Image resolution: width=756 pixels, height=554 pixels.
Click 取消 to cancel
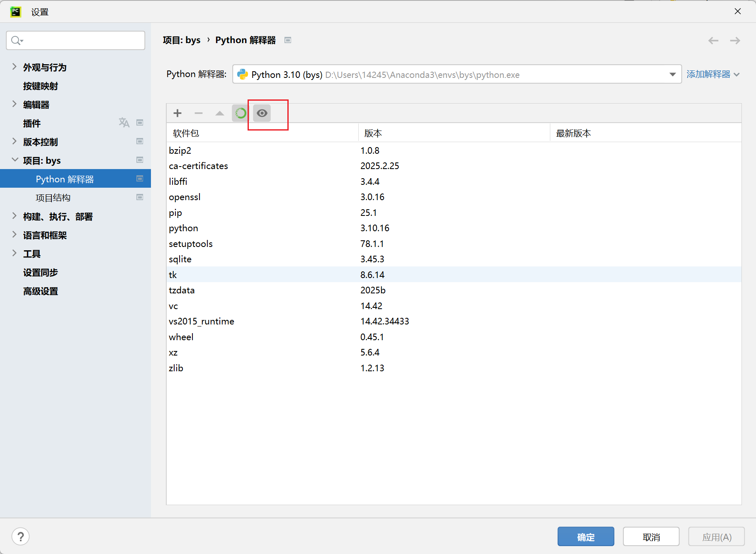(651, 537)
